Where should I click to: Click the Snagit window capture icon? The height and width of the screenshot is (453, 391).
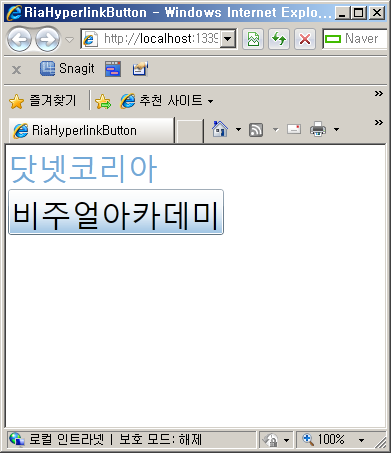113,69
